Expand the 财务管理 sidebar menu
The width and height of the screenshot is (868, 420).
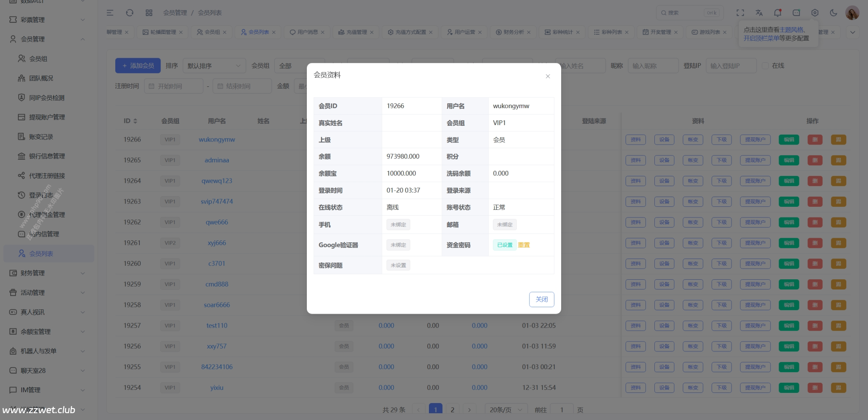pos(47,273)
